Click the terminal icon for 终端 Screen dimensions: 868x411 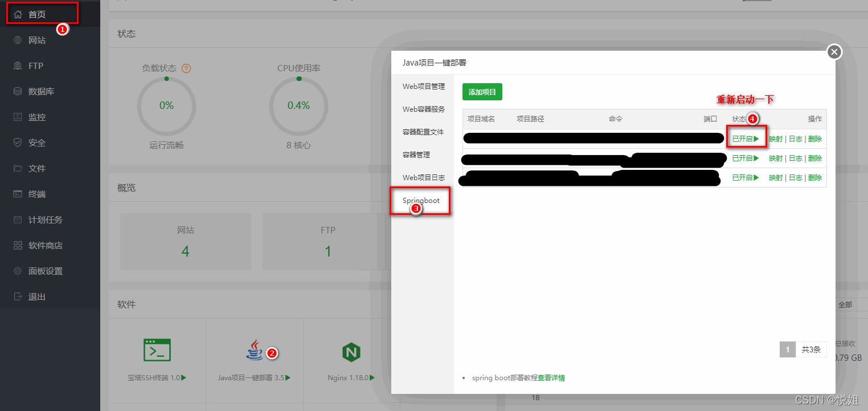click(18, 194)
